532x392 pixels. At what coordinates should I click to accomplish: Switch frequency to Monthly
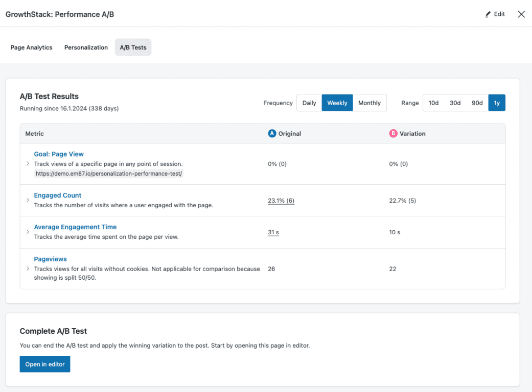point(369,103)
